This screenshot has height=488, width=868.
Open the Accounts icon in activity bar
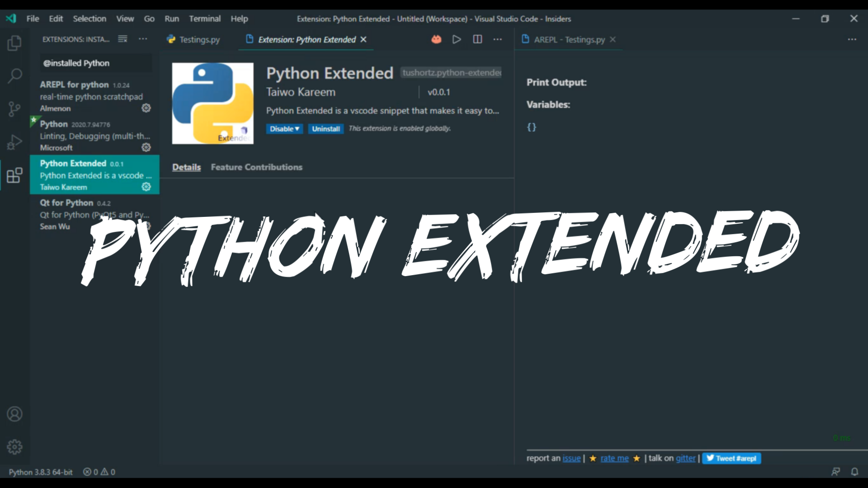pos(14,414)
